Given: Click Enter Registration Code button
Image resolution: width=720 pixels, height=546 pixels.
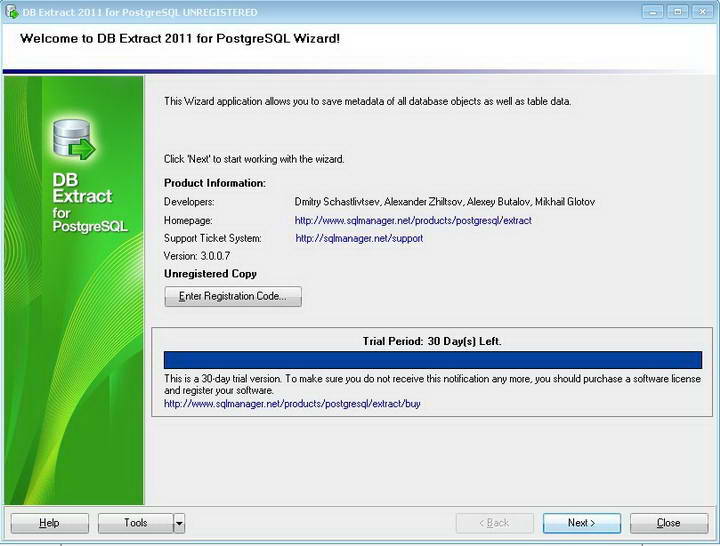Looking at the screenshot, I should point(233,296).
